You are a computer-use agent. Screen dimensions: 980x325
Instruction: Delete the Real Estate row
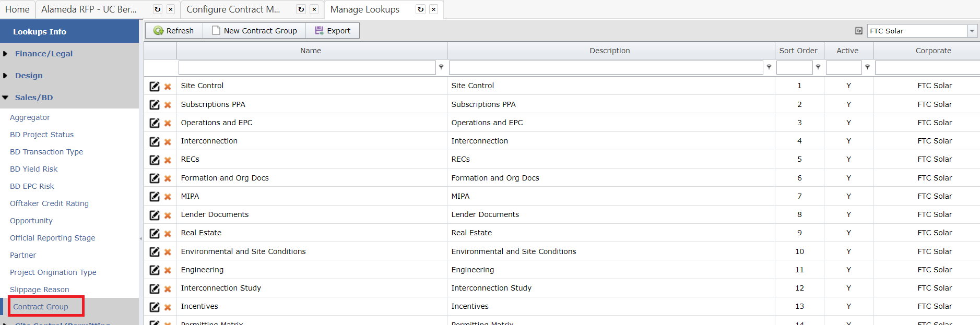168,234
